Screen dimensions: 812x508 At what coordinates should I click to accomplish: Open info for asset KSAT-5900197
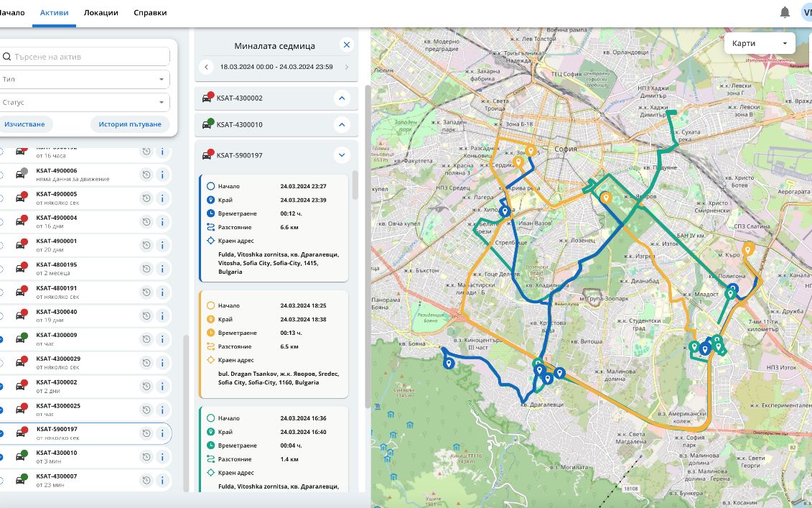(x=162, y=433)
